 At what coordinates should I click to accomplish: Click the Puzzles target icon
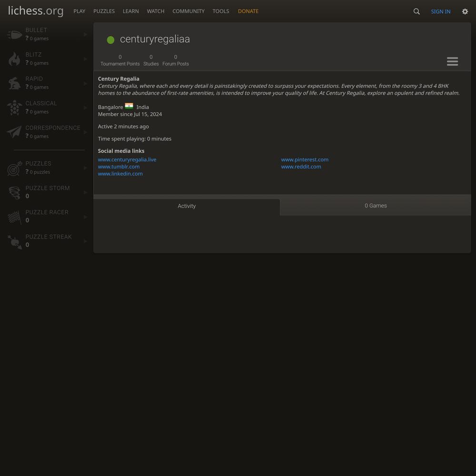(14, 168)
